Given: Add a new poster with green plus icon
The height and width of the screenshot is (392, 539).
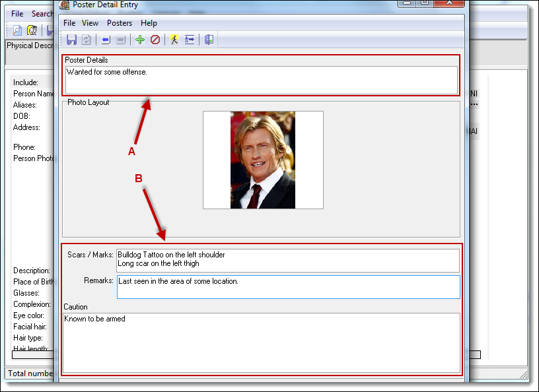Looking at the screenshot, I should 140,40.
